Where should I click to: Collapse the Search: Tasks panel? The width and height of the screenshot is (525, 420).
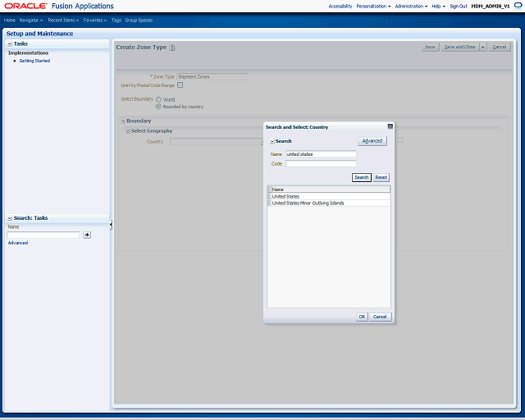click(10, 218)
